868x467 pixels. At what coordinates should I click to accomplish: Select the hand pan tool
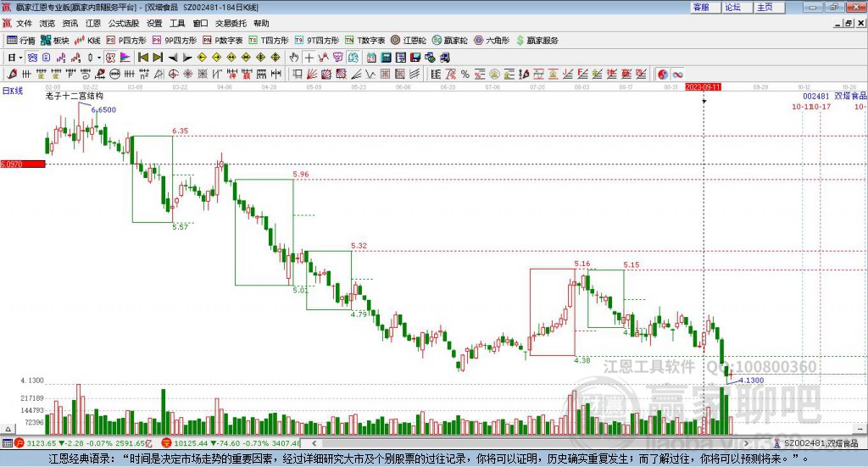pos(294,58)
